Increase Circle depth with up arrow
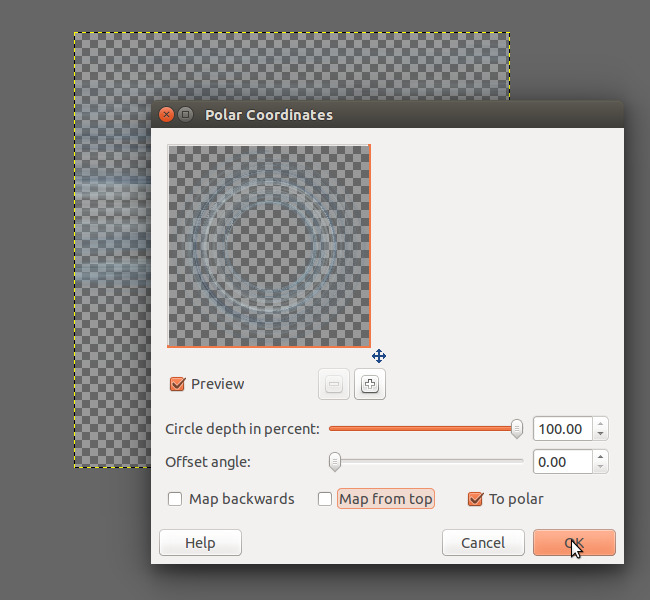The width and height of the screenshot is (650, 600). (x=600, y=424)
